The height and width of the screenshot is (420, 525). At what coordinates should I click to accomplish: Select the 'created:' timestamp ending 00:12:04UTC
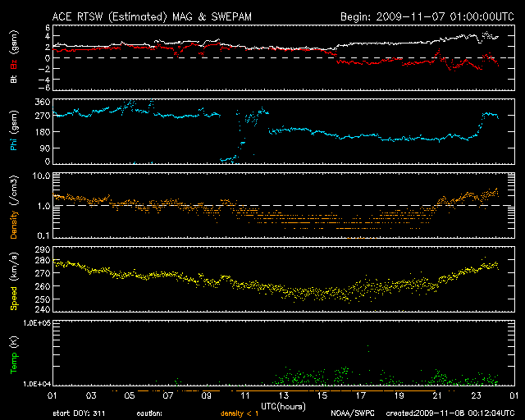450,413
